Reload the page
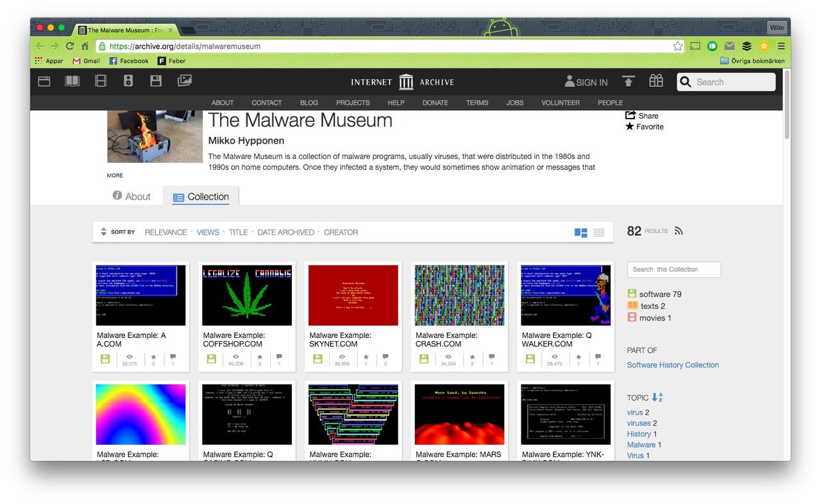This screenshot has width=821, height=504. [70, 46]
